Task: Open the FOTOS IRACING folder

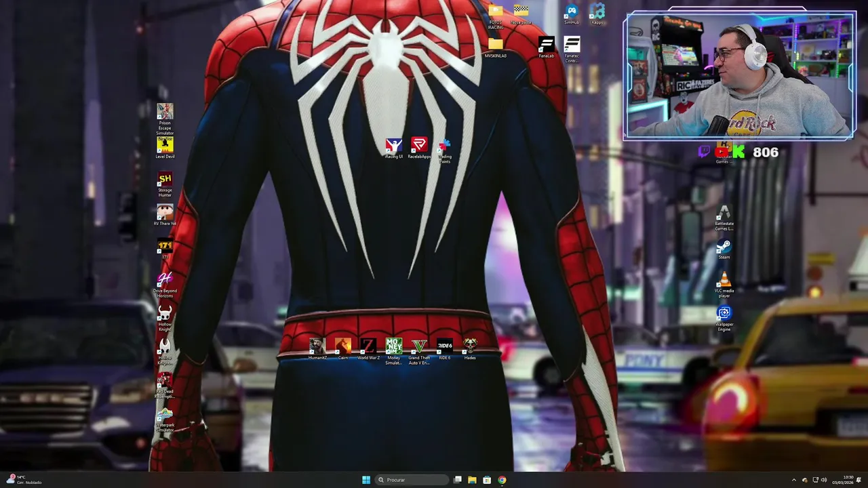Action: point(496,17)
